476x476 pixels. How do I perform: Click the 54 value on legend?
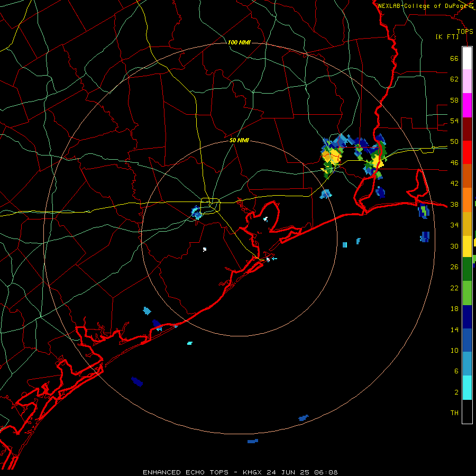pos(454,121)
